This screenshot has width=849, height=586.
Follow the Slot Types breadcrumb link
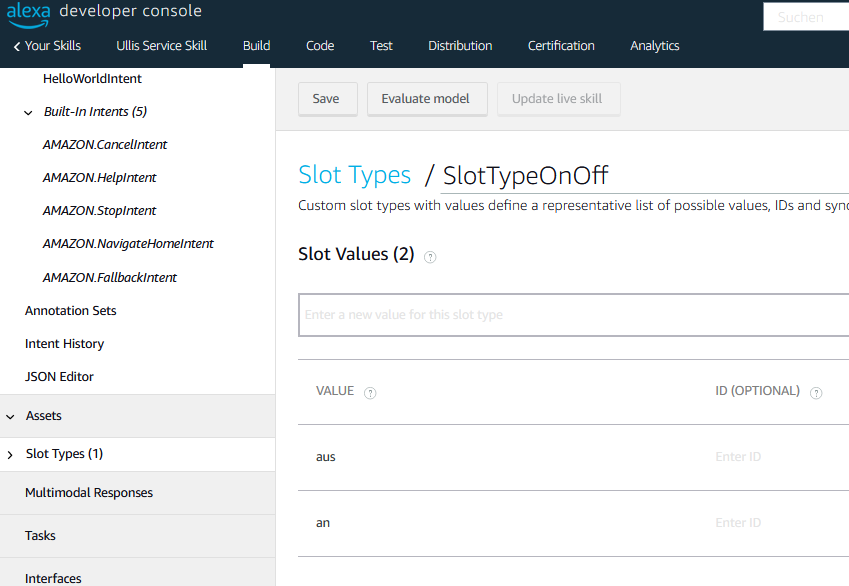click(x=355, y=175)
